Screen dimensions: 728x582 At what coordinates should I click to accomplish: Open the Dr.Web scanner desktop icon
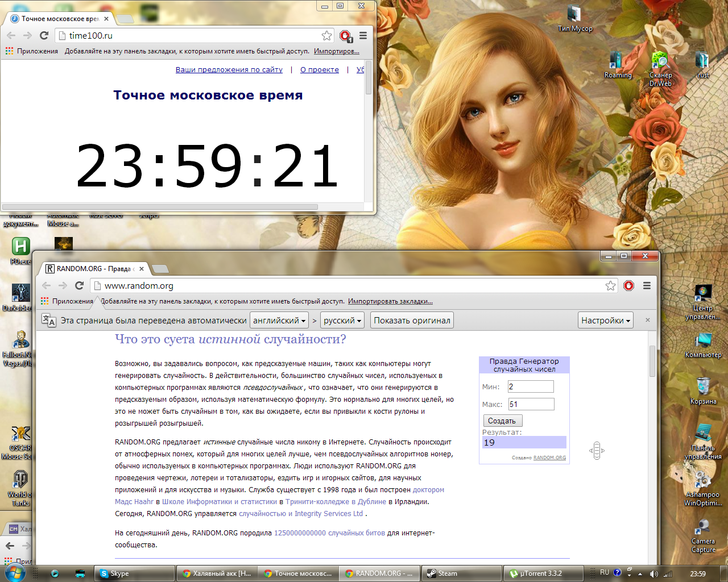(x=660, y=64)
